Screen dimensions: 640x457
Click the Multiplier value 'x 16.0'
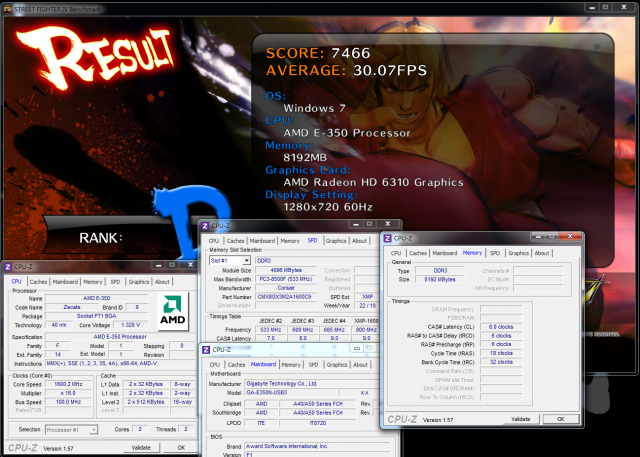pos(68,393)
